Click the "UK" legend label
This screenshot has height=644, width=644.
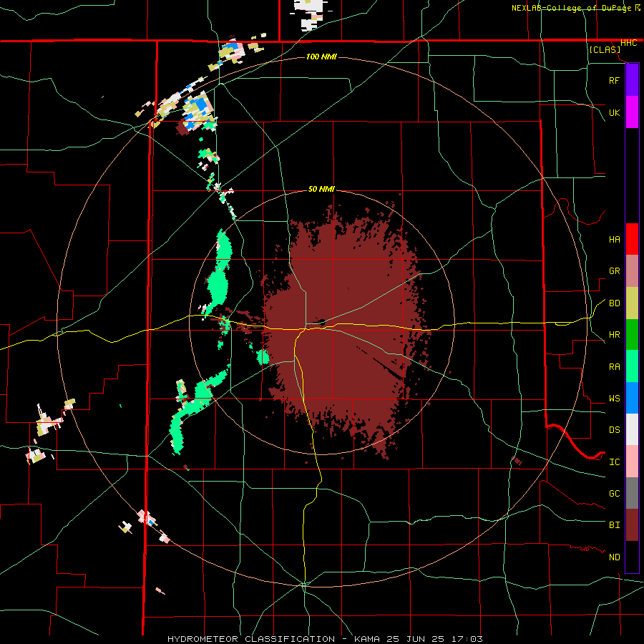point(615,112)
